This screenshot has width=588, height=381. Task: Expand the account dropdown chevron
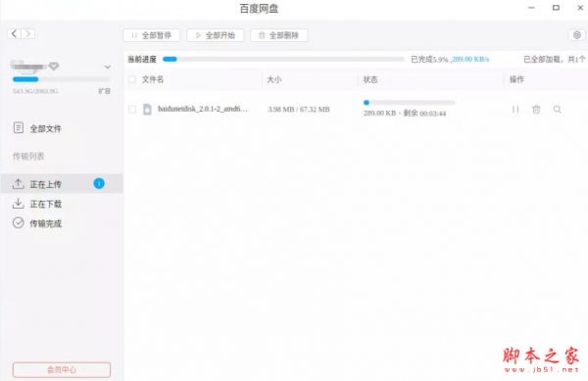(108, 67)
